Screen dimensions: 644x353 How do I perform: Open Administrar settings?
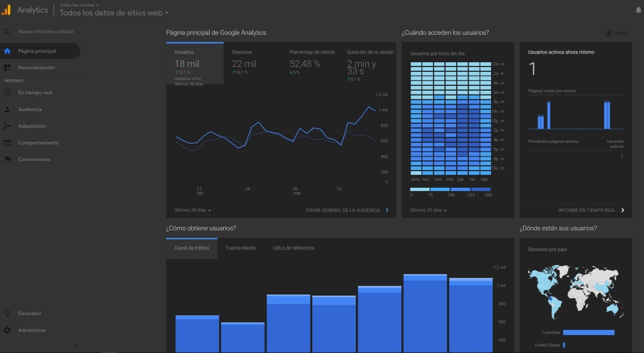[x=31, y=330]
